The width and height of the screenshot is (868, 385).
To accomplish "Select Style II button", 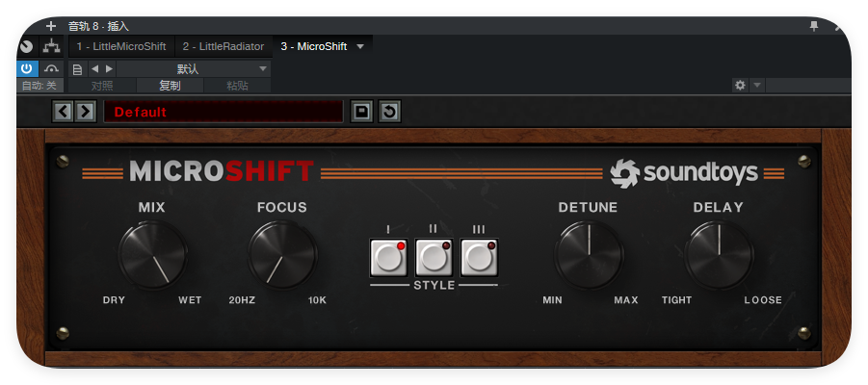I will point(434,257).
